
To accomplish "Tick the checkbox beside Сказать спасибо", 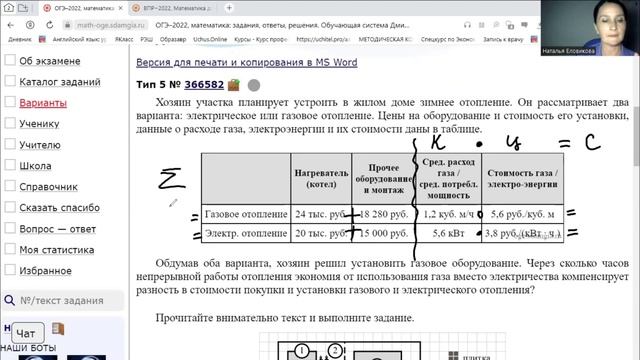I will coord(10,207).
